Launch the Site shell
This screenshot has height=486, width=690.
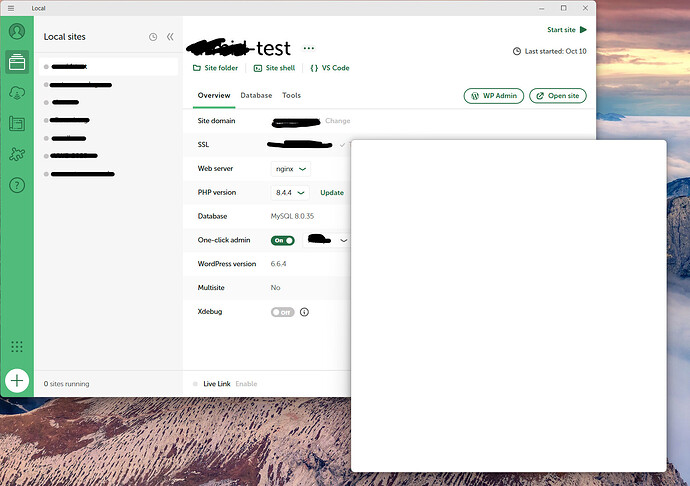274,68
